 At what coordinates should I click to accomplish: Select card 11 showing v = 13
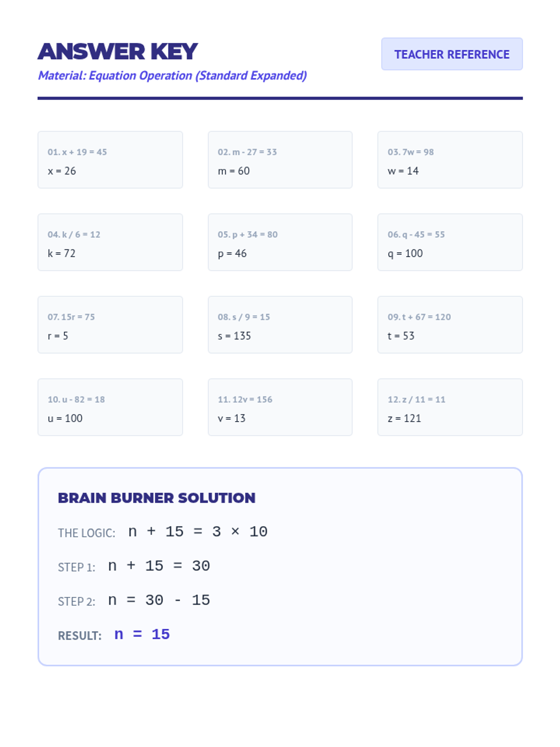[x=280, y=407]
